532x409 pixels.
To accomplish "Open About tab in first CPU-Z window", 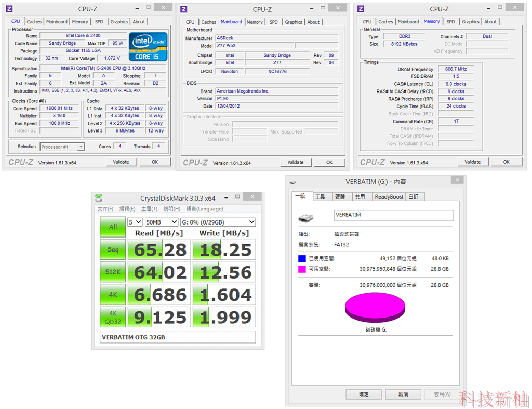I will tap(139, 22).
